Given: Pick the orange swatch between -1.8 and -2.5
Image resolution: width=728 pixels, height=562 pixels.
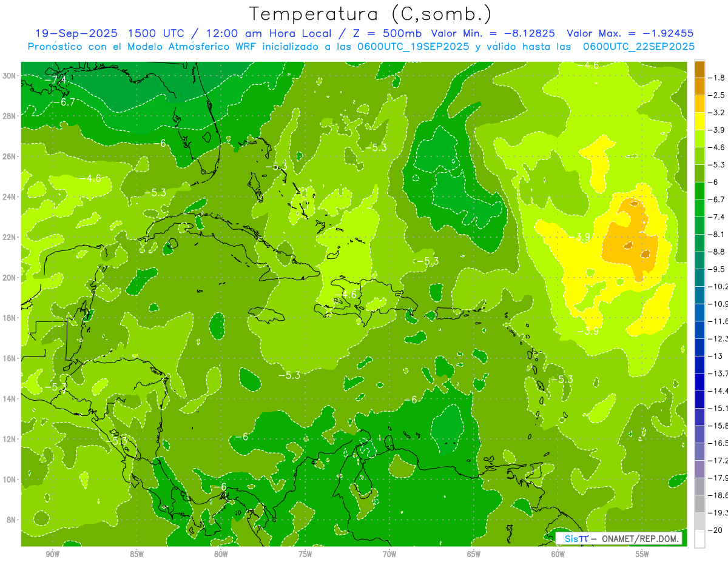Looking at the screenshot, I should pyautogui.click(x=699, y=86).
